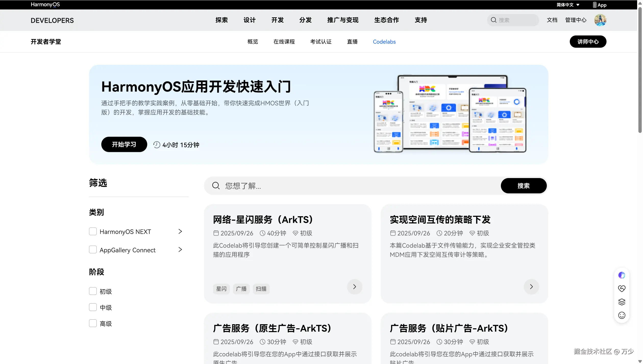Viewport: 643px width, 364px height.
Task: Open the 简体中文 language dropdown
Action: click(x=568, y=5)
